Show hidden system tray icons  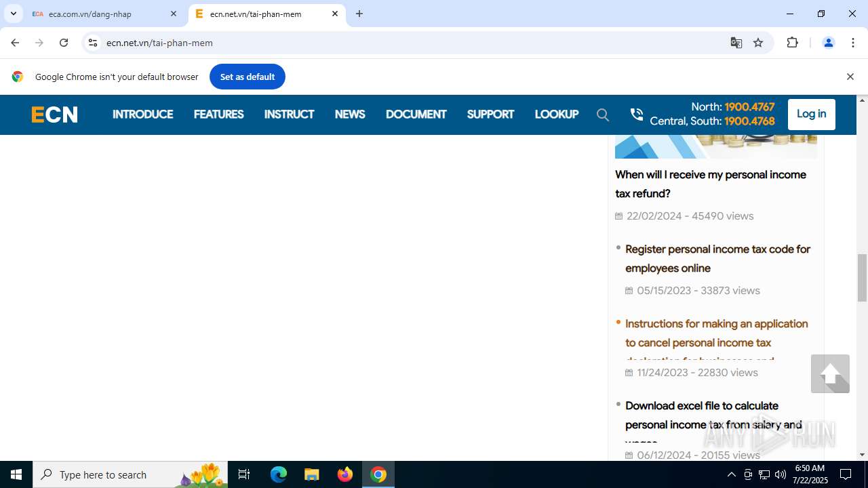pos(731,474)
